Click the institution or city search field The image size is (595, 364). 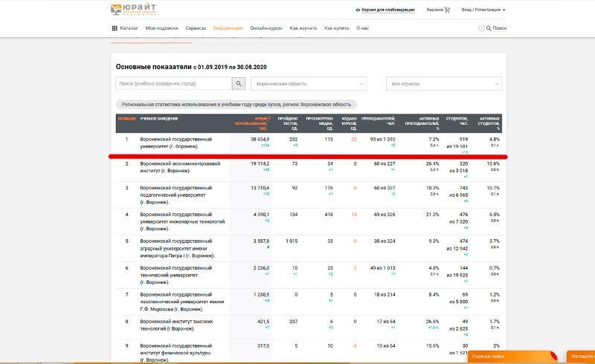[173, 84]
